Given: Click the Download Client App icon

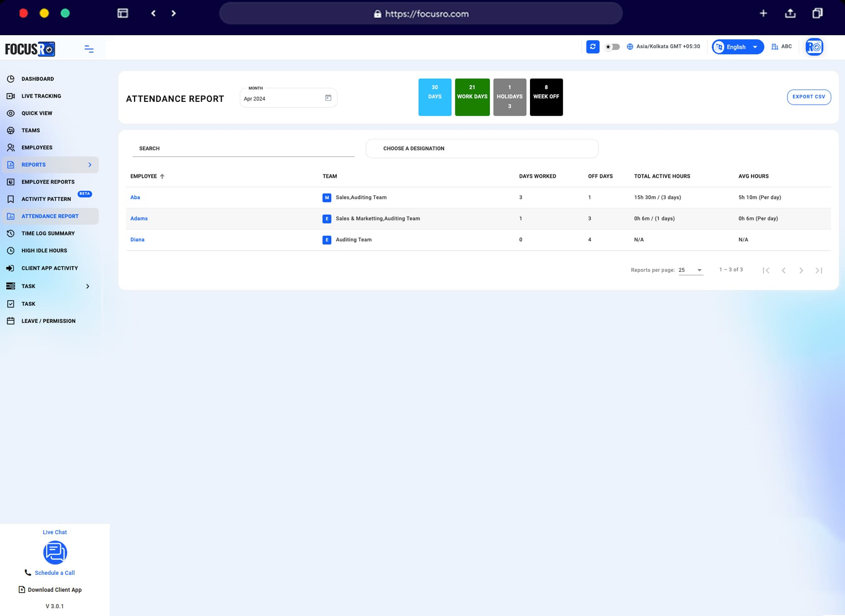Looking at the screenshot, I should point(21,589).
